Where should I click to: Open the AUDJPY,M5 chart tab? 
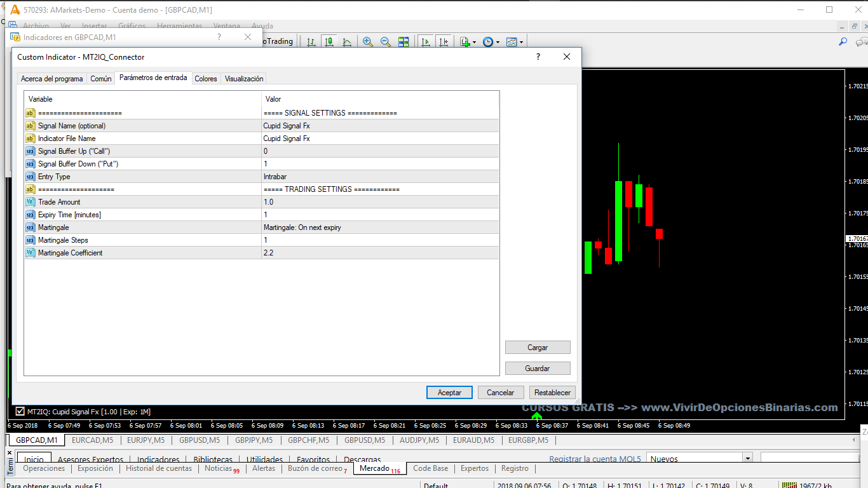(x=419, y=440)
